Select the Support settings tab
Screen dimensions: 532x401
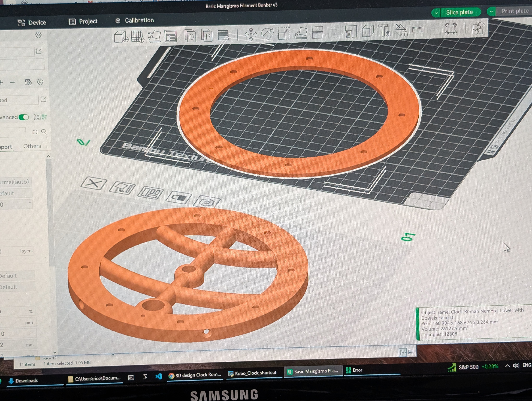click(6, 147)
